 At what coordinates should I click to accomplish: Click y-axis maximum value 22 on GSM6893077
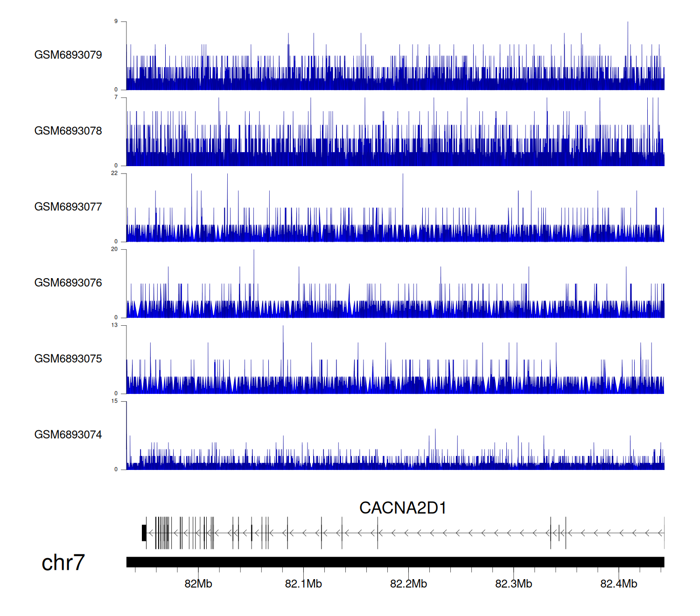[x=114, y=173]
